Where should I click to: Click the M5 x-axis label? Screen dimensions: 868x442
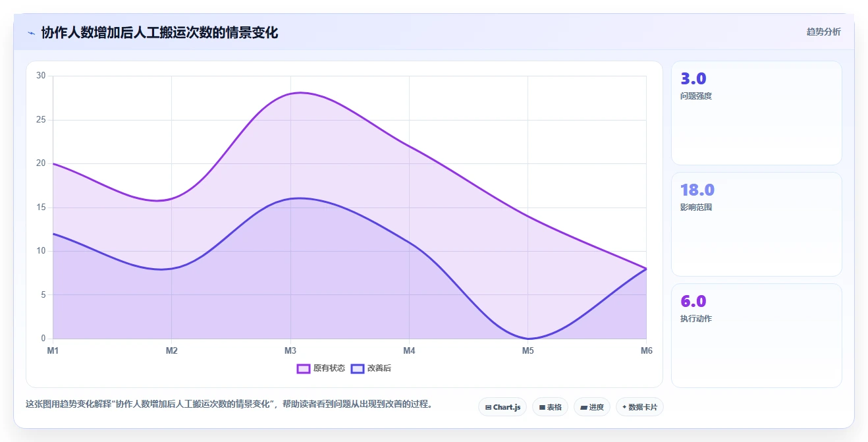click(x=528, y=351)
